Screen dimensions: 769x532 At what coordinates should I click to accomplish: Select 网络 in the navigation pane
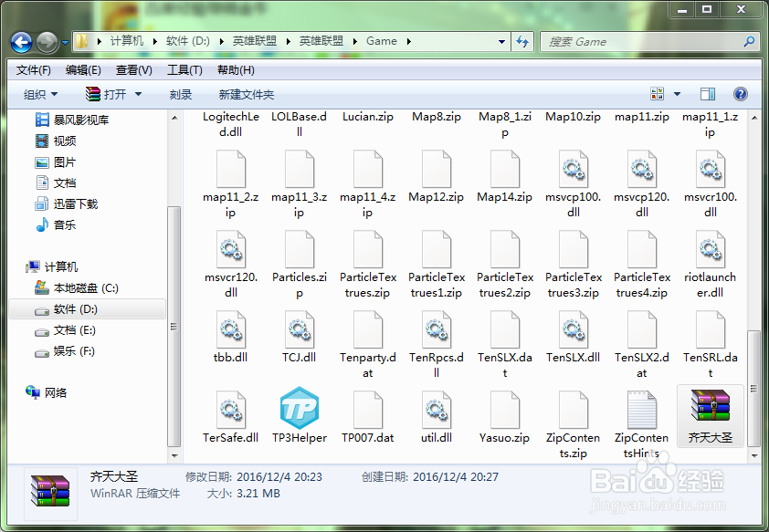click(x=46, y=392)
